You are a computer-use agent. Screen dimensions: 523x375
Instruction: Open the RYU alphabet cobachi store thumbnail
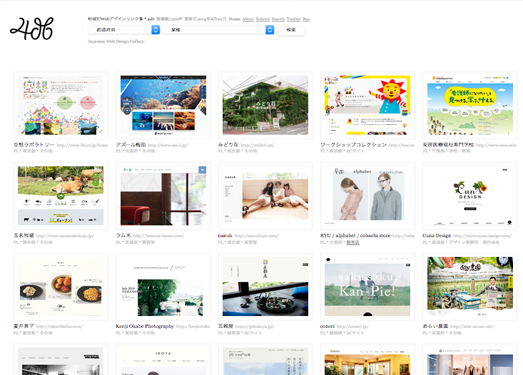[368, 196]
